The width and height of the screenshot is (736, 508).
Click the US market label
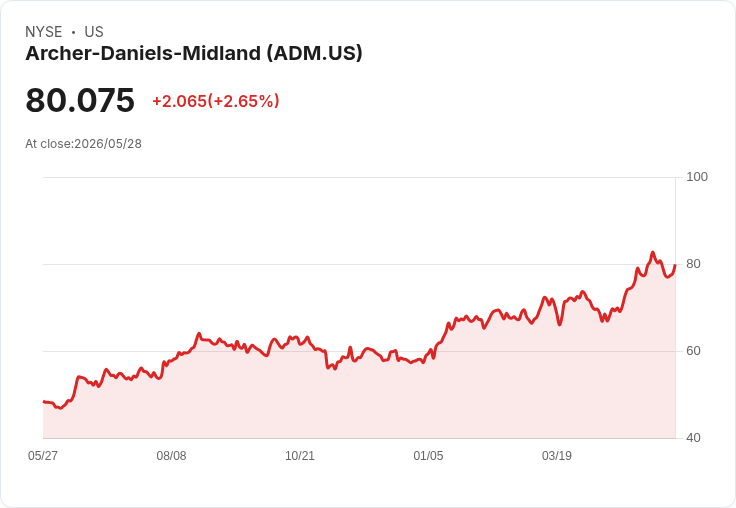point(94,32)
